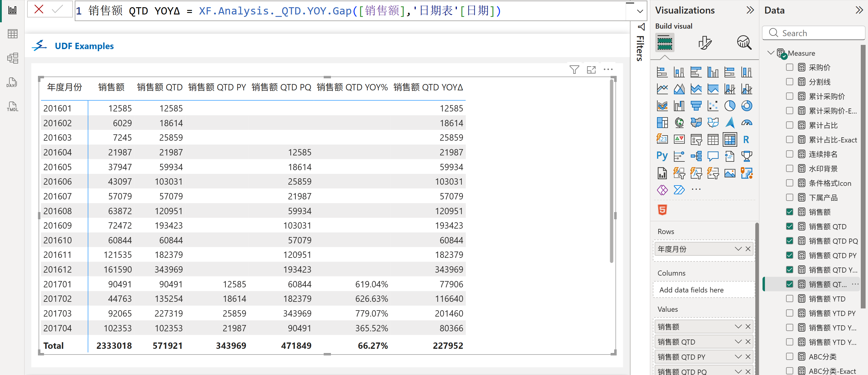Switch to Format visual tab
This screenshot has height=375, width=868.
[x=705, y=43]
